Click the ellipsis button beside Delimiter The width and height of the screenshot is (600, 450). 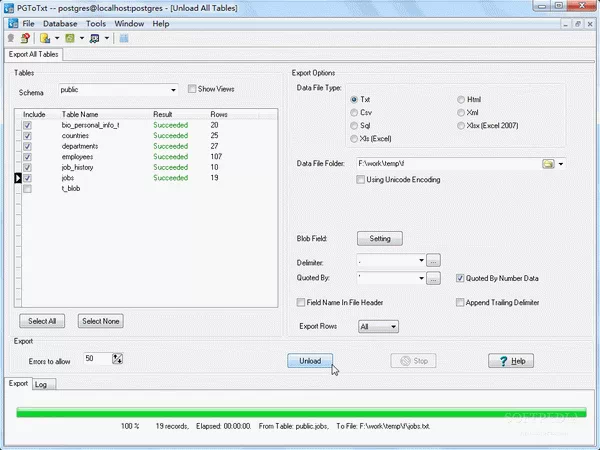[x=433, y=261]
